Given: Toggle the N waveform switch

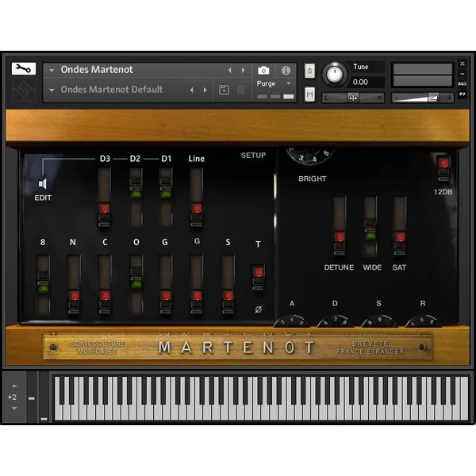Looking at the screenshot, I should (x=74, y=284).
